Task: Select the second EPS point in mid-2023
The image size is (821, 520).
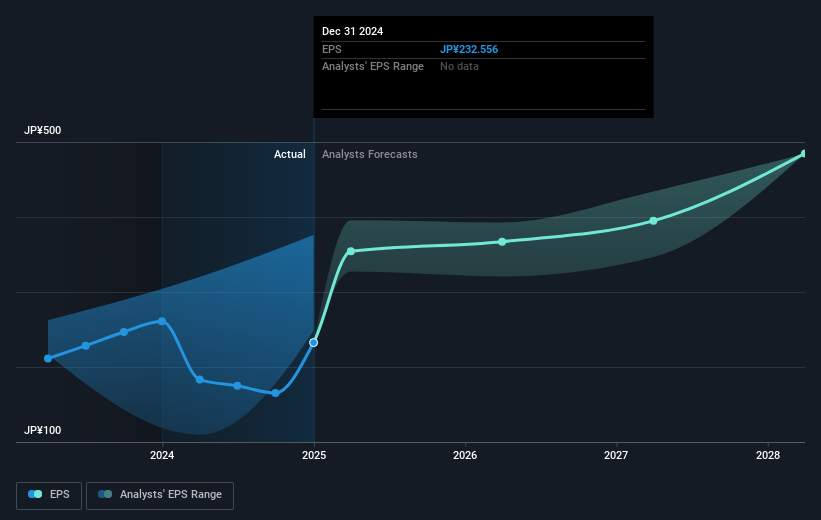Action: click(x=86, y=346)
